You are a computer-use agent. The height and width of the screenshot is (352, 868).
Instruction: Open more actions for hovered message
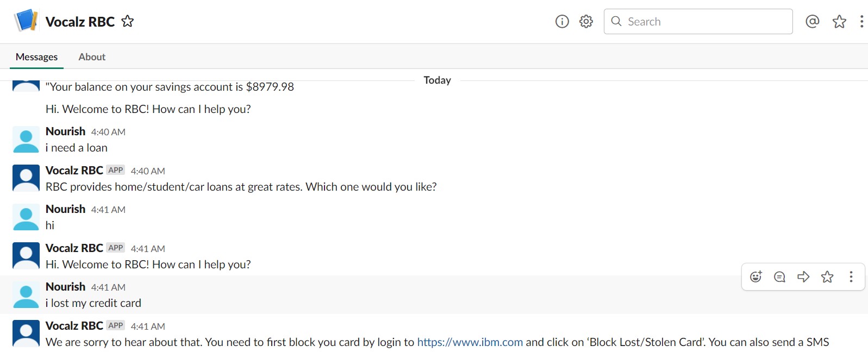[x=851, y=277]
